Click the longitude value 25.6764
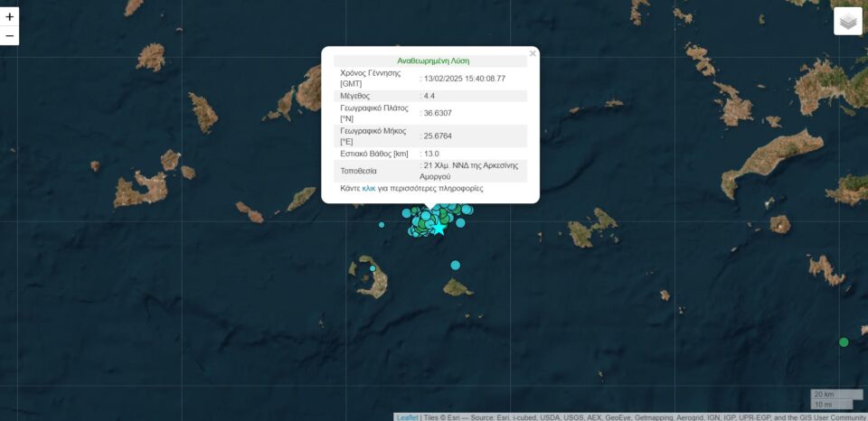Screen dimensions: 868x421 click(438, 136)
